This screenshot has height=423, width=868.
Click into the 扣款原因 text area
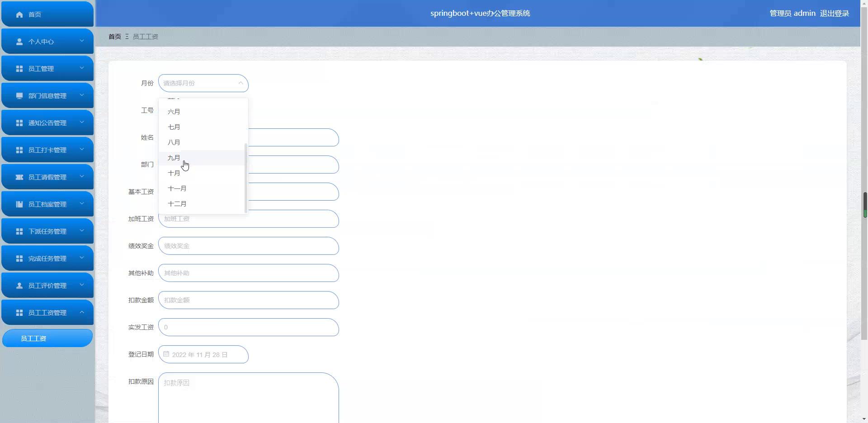249,398
